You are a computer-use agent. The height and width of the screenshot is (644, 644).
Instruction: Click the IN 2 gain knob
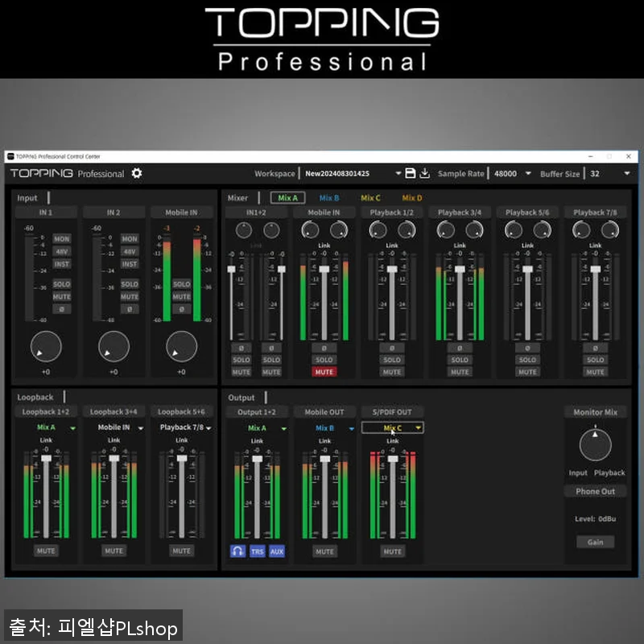(x=114, y=346)
